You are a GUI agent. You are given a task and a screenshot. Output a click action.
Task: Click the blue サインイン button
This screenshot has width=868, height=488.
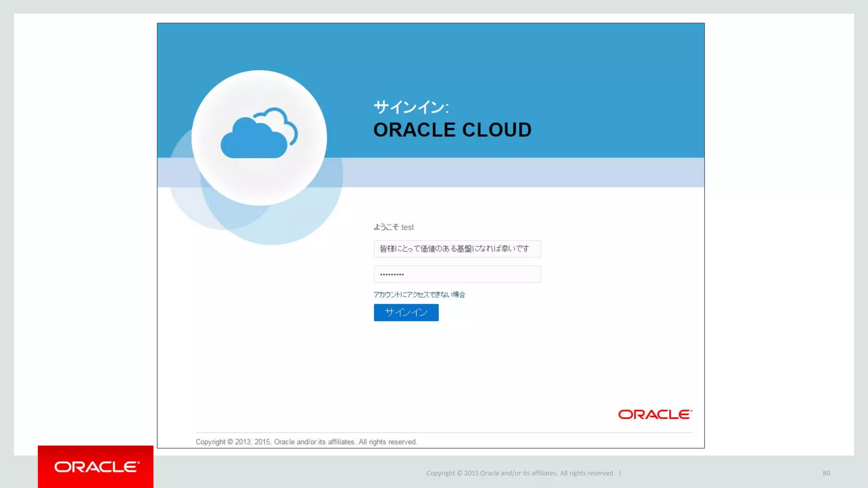[x=406, y=313]
